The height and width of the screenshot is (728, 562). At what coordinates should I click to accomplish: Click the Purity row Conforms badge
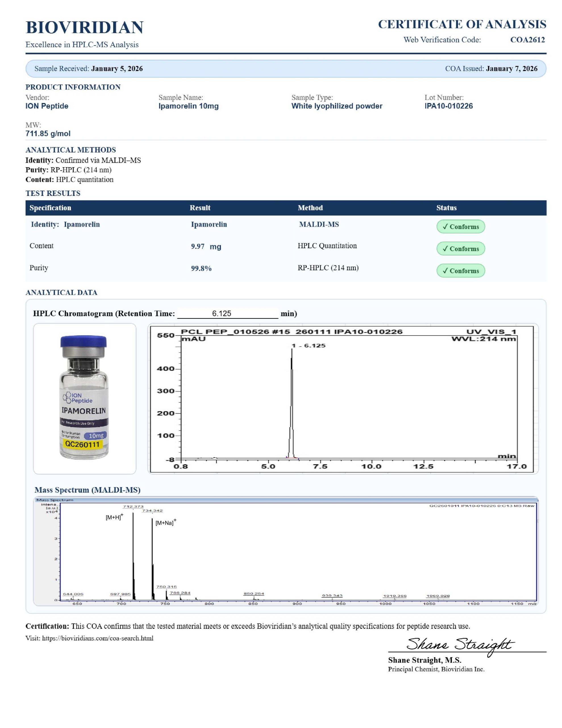click(x=460, y=271)
